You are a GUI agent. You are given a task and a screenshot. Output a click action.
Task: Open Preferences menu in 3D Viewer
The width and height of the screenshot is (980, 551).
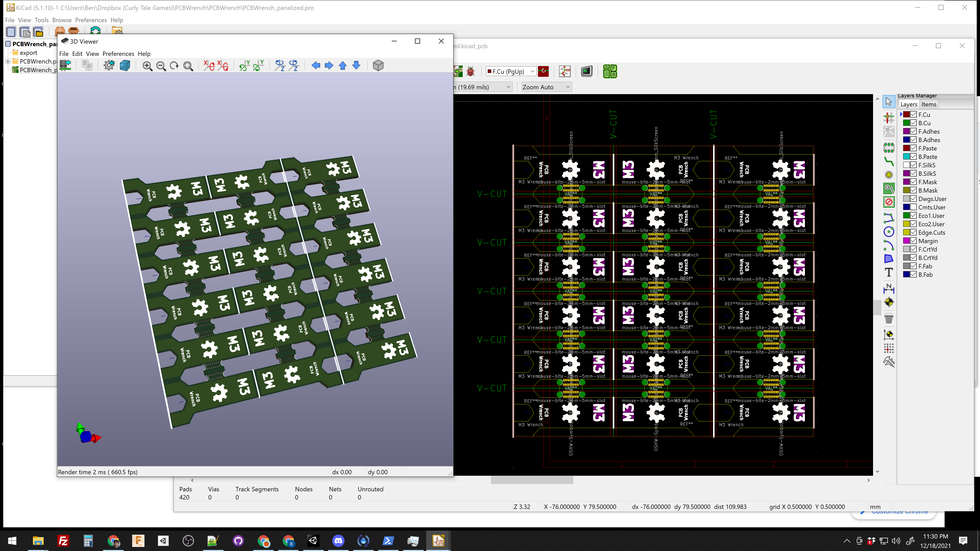point(118,54)
